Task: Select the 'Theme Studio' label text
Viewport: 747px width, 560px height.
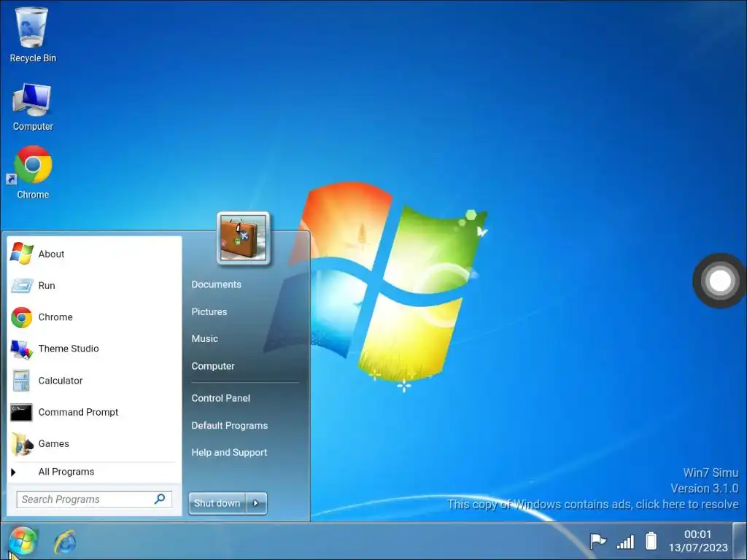Action: (69, 349)
